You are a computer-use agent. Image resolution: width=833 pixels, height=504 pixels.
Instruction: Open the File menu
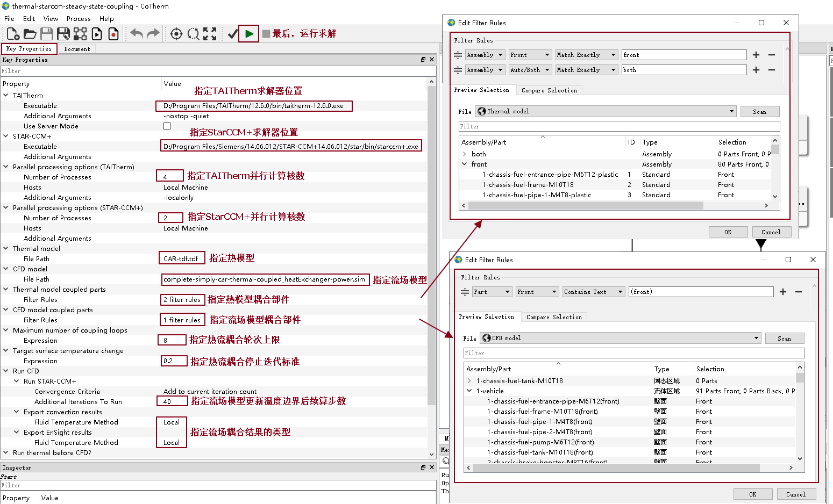(9, 18)
